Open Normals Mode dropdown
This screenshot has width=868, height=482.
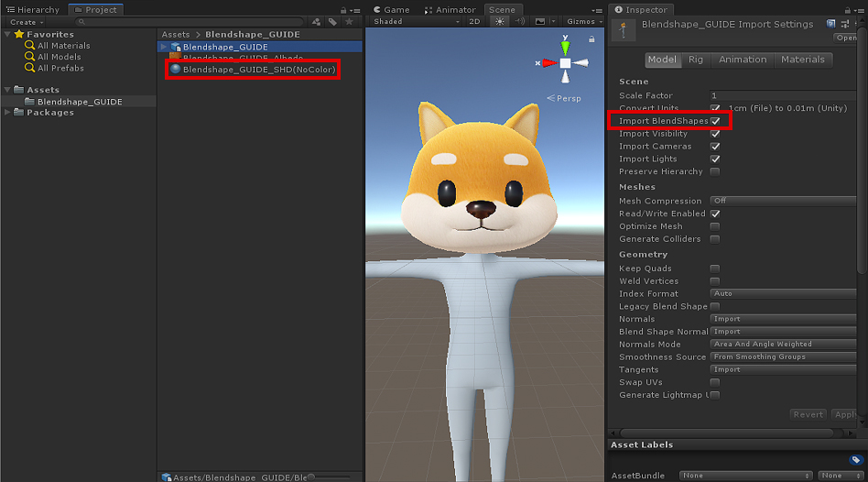tap(783, 344)
